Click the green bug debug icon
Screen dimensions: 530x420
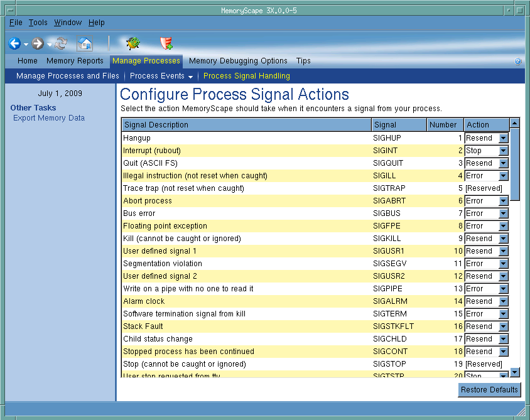tap(132, 43)
